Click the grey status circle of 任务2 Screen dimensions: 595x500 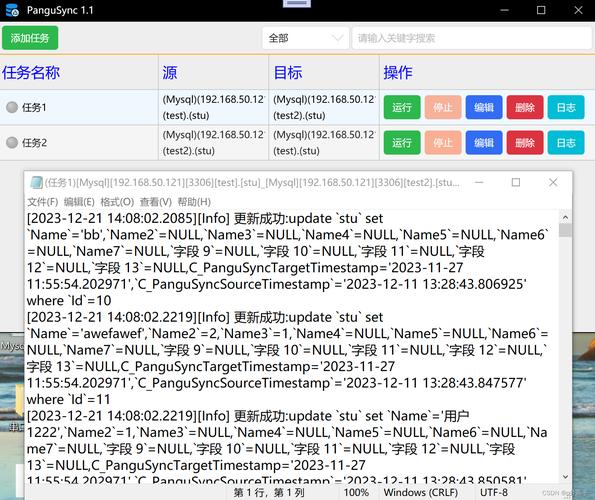(12, 143)
